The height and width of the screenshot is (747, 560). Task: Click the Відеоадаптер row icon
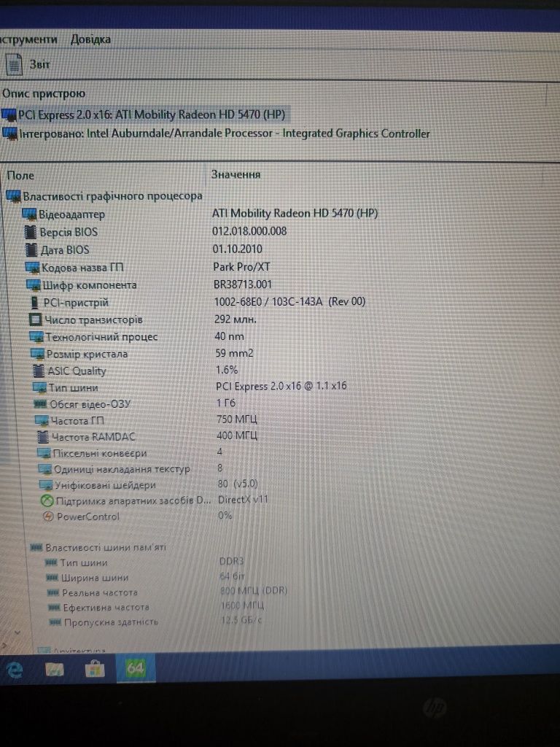[x=29, y=214]
